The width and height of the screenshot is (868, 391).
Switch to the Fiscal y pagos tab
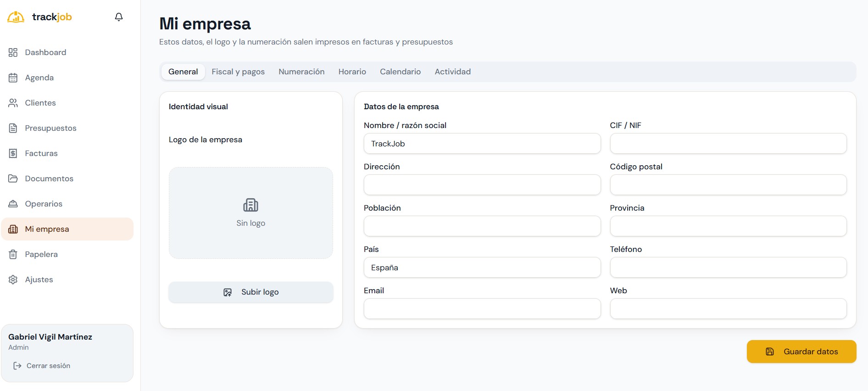click(238, 72)
